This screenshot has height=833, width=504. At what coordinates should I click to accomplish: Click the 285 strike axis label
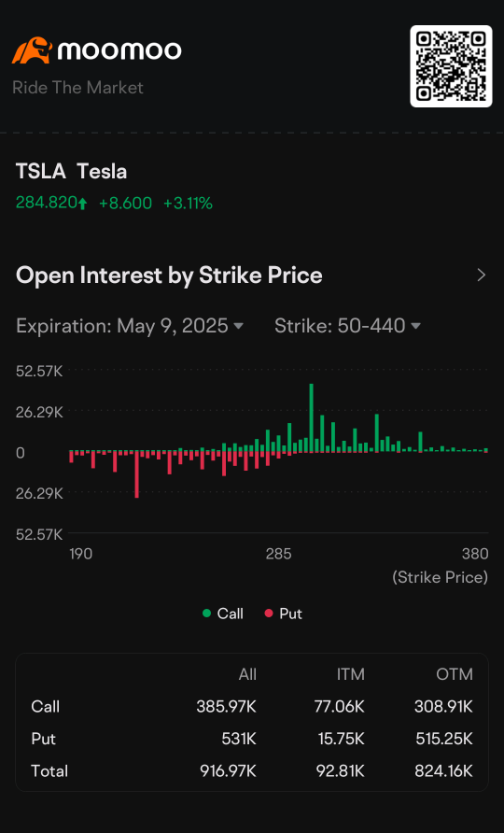[278, 554]
